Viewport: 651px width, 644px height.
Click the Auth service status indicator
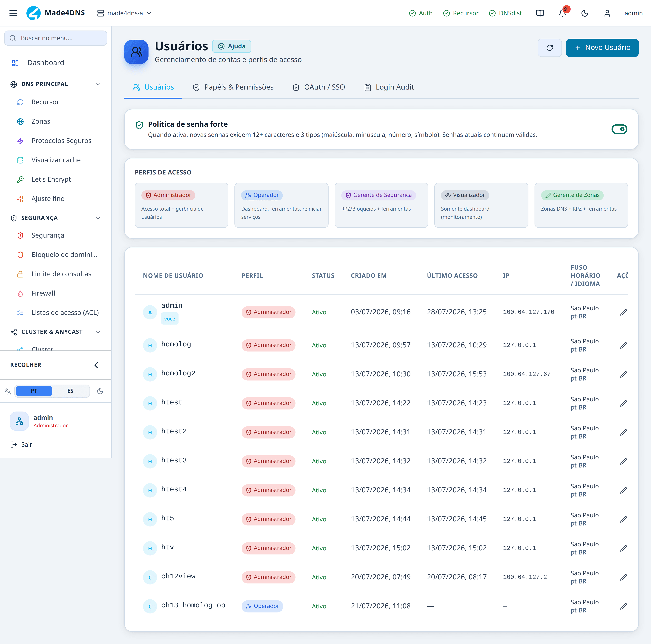point(420,13)
